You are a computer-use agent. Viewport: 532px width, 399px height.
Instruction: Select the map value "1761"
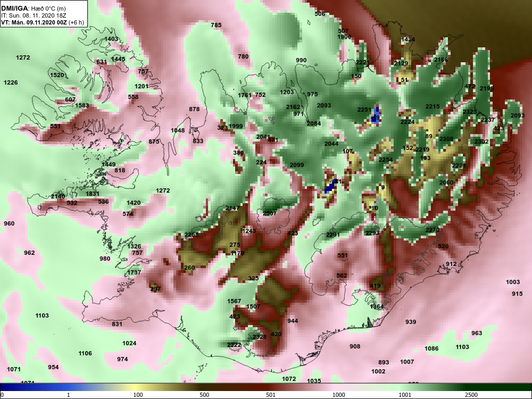pyautogui.click(x=245, y=95)
